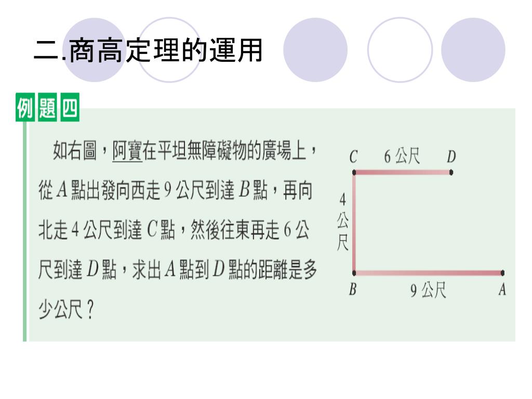The height and width of the screenshot is (399, 532).
Task: Click the rightmost filled lavender circle
Action: [473, 50]
